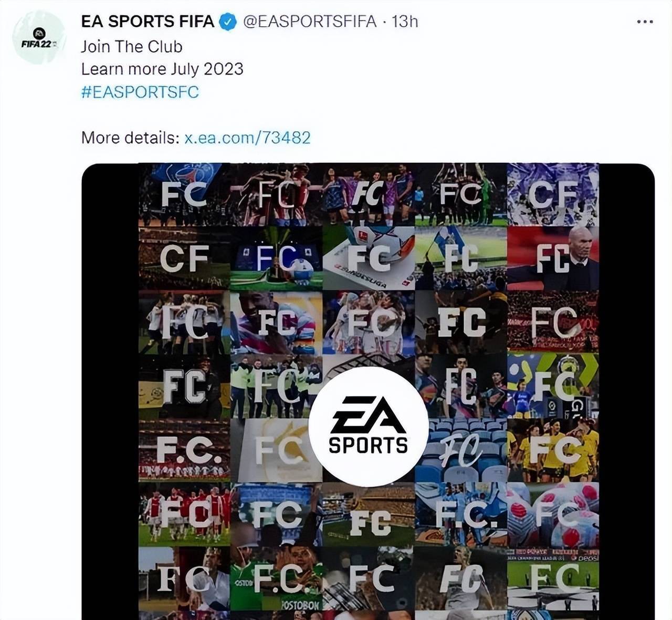Screen dimensions: 672x620
Task: Select the Postobon green jersey F.C. tile
Action: click(x=277, y=578)
